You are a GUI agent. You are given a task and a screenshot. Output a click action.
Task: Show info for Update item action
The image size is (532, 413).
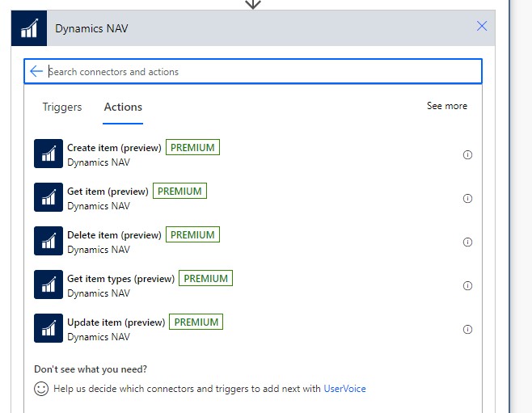pyautogui.click(x=467, y=329)
